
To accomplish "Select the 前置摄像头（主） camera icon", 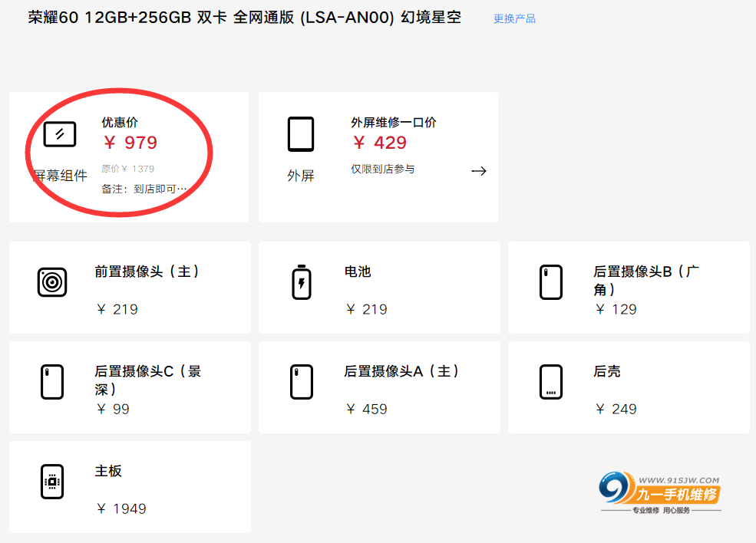I will click(52, 282).
